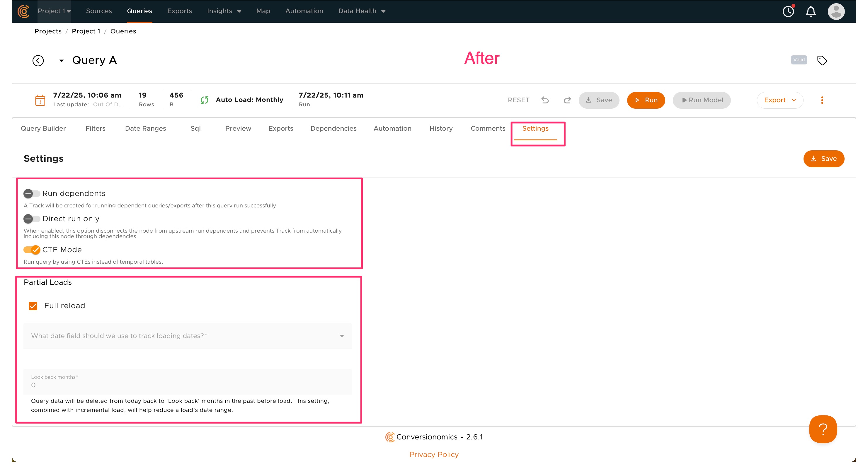Toggle the Run dependents switch
Screen dimensions: 868x474
(x=32, y=193)
